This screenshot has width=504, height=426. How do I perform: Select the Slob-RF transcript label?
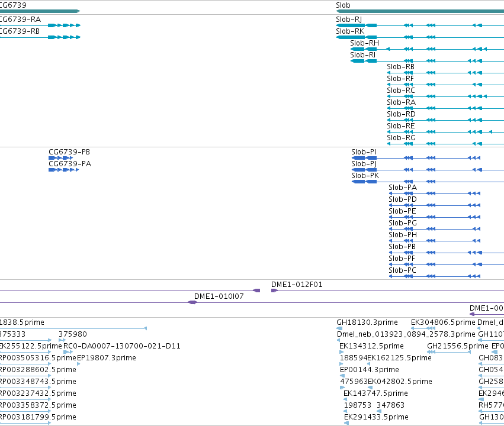pos(400,79)
